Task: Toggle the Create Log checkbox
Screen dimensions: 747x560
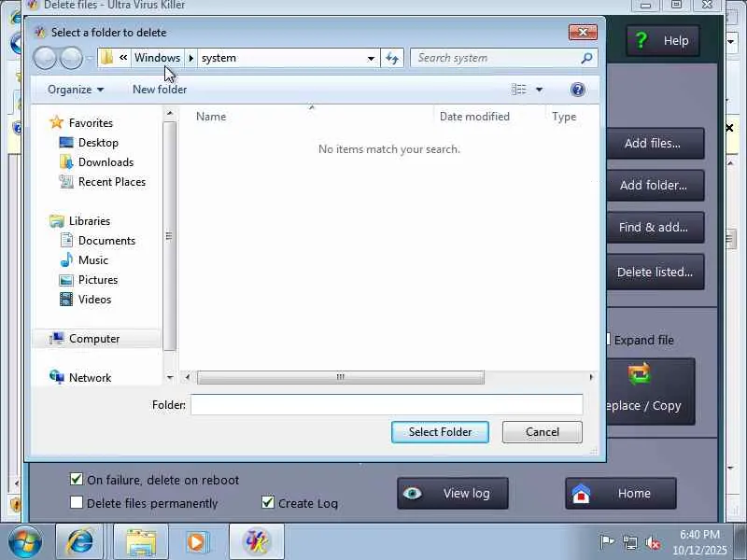Action: click(x=268, y=502)
